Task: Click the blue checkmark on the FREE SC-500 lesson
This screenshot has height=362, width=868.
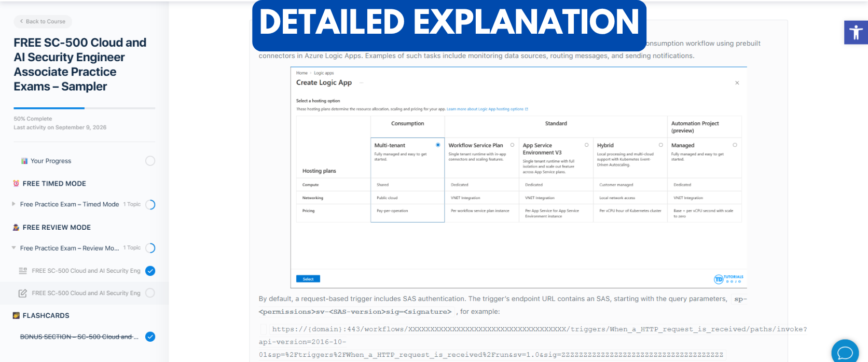Action: coord(150,271)
